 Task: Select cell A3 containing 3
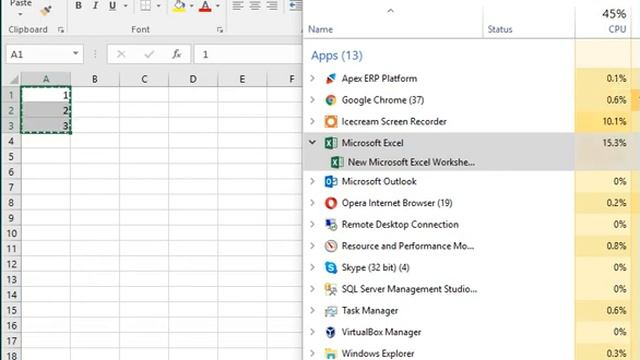click(46, 126)
